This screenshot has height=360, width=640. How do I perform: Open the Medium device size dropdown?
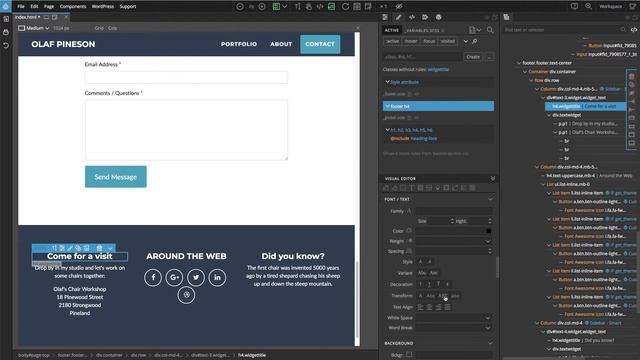(x=33, y=28)
